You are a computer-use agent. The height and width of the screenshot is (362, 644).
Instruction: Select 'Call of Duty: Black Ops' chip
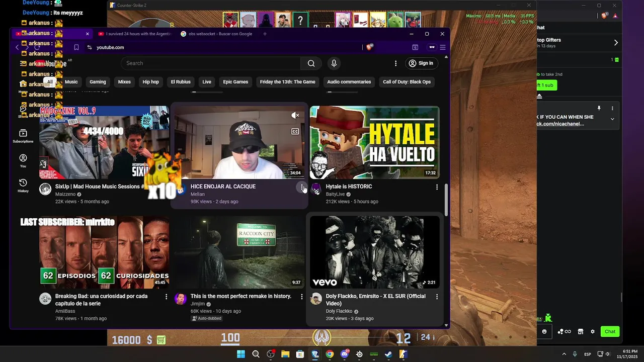[407, 82]
